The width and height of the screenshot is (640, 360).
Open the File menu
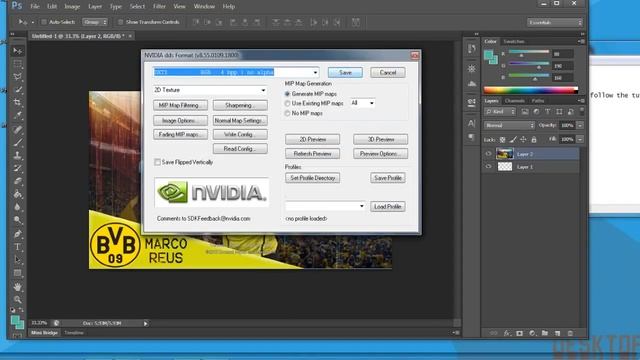(x=35, y=7)
